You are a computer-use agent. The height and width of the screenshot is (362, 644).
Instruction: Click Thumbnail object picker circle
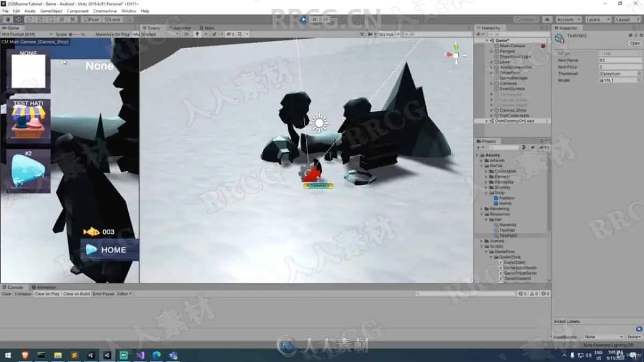point(639,73)
